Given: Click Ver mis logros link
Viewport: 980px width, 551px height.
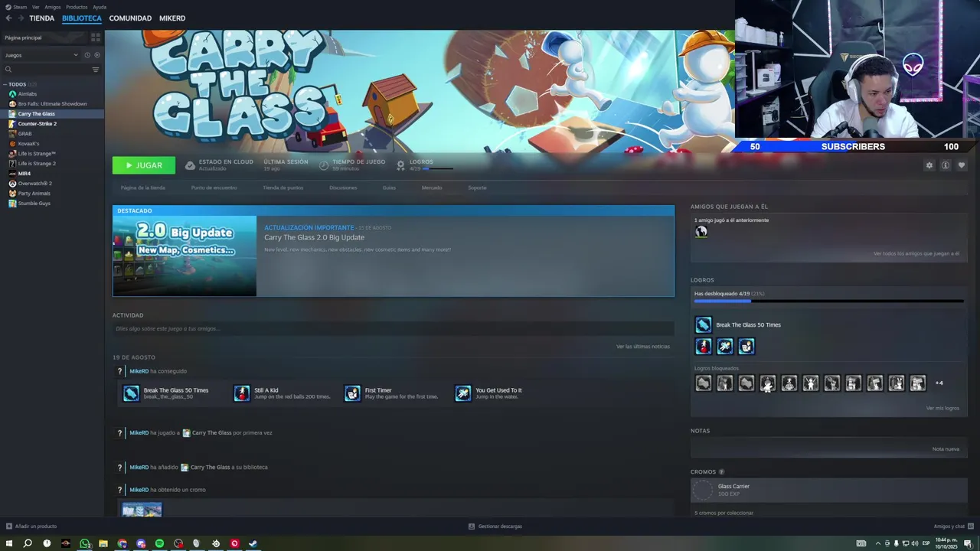Looking at the screenshot, I should [x=942, y=408].
